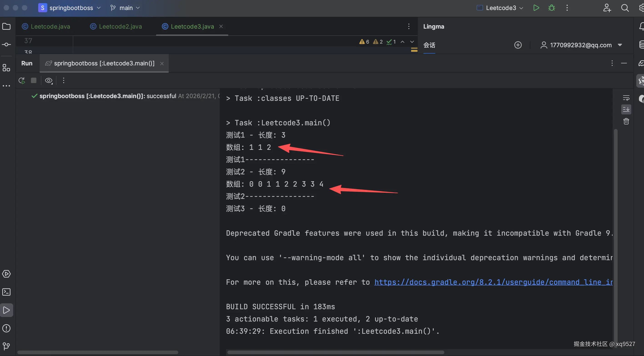Viewport: 644px width, 356px height.
Task: Open the Project folder icon in left sidebar
Action: tap(6, 26)
